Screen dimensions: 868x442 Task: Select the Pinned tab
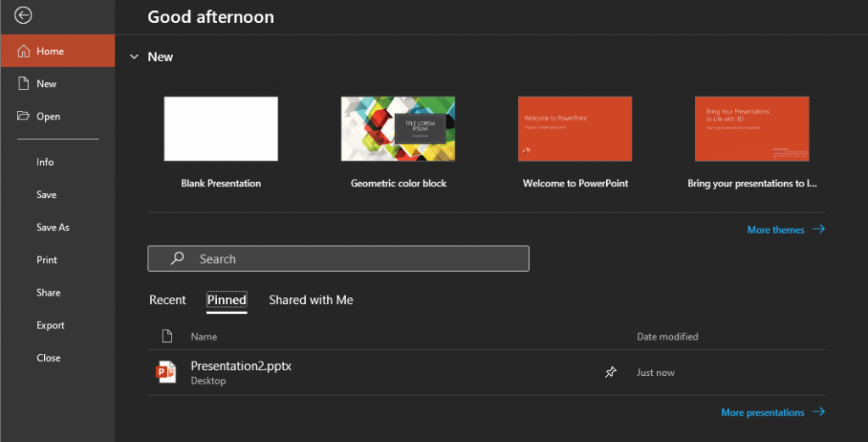pos(227,300)
